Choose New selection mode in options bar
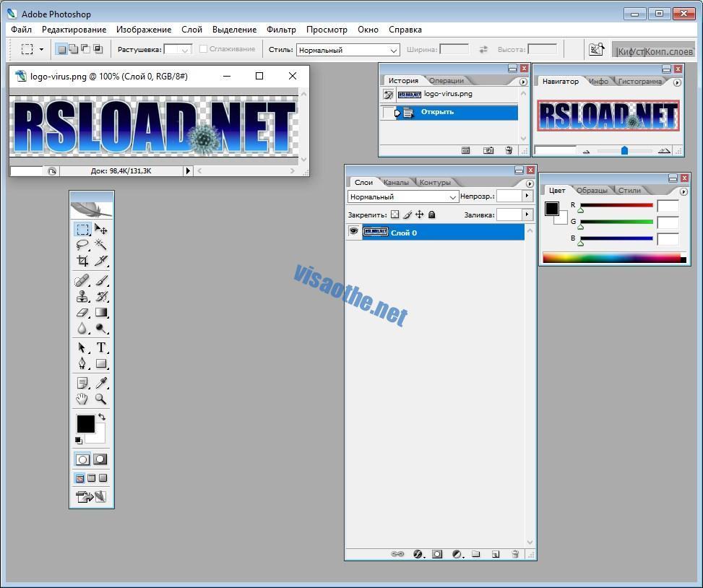Image resolution: width=703 pixels, height=588 pixels. pyautogui.click(x=61, y=49)
